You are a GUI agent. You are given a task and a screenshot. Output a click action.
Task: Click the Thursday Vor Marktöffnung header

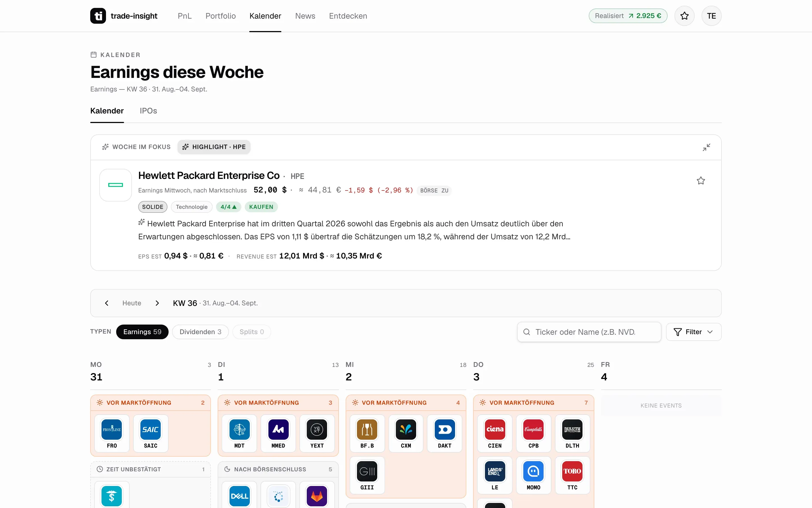[533, 402]
